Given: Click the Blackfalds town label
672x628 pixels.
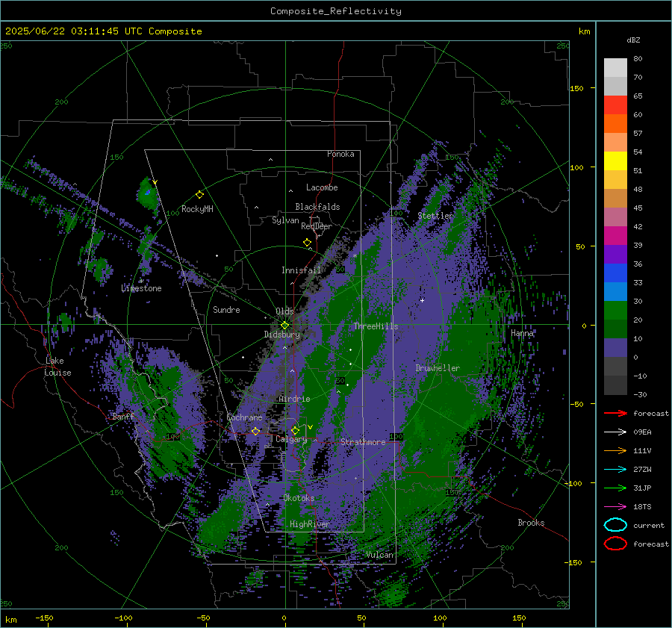Looking at the screenshot, I should click(317, 207).
